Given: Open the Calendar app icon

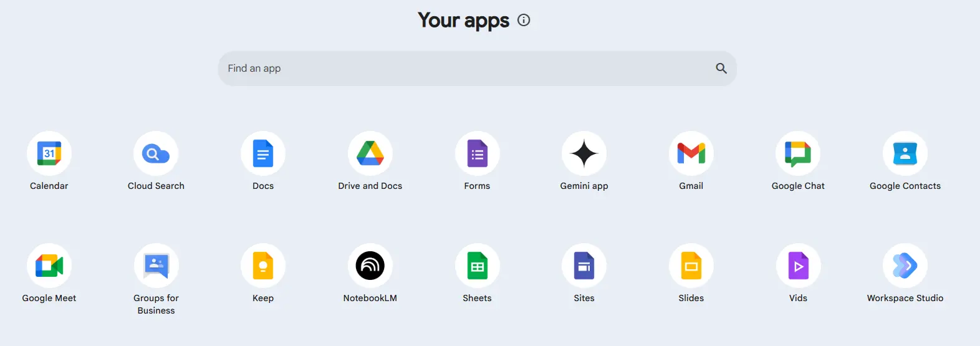Looking at the screenshot, I should [49, 153].
